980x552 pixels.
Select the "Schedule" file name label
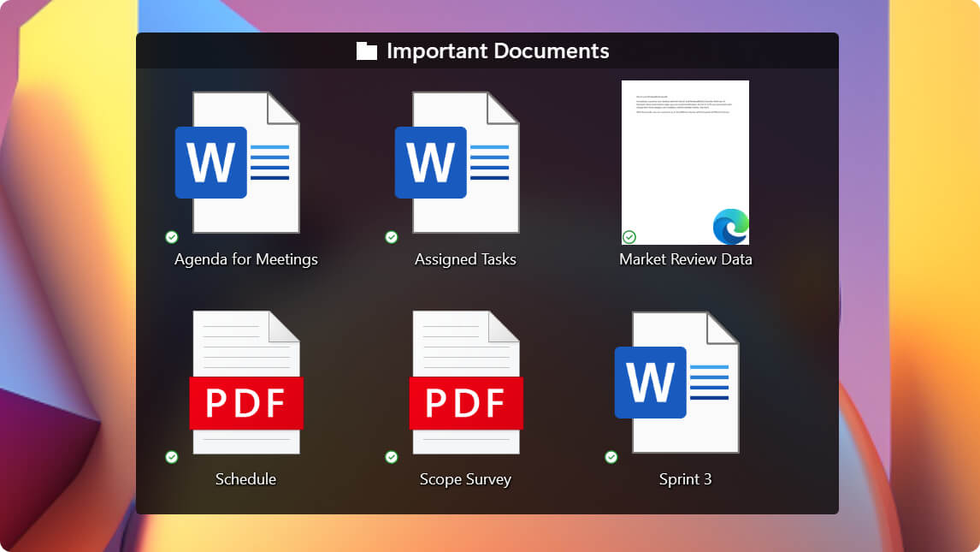245,479
